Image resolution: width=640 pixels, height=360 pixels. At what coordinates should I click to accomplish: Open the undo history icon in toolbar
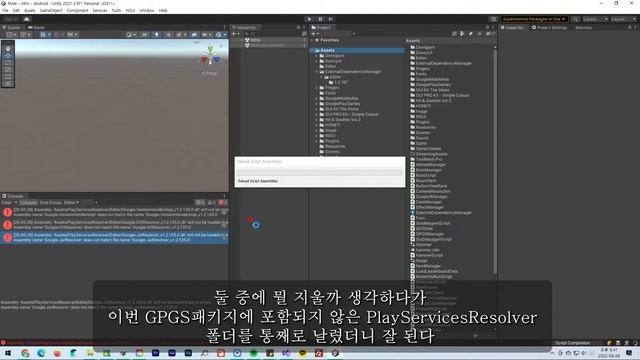click(x=493, y=19)
